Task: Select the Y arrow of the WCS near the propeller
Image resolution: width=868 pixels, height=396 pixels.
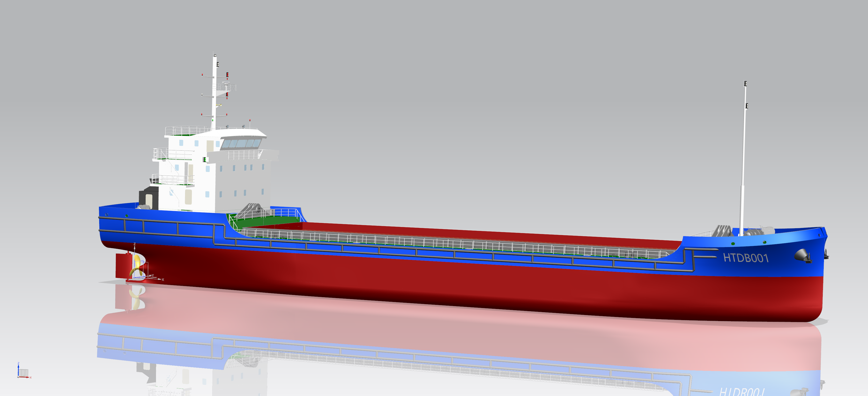Action: [x=150, y=276]
